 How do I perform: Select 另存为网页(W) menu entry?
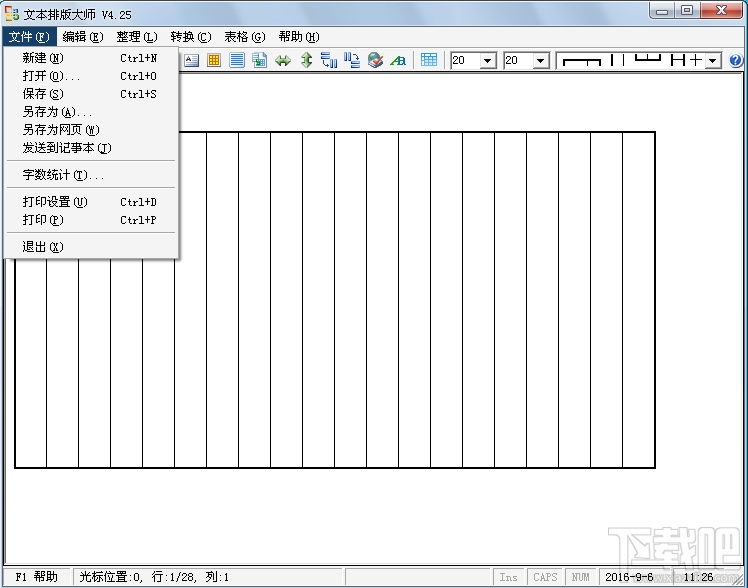click(x=91, y=130)
